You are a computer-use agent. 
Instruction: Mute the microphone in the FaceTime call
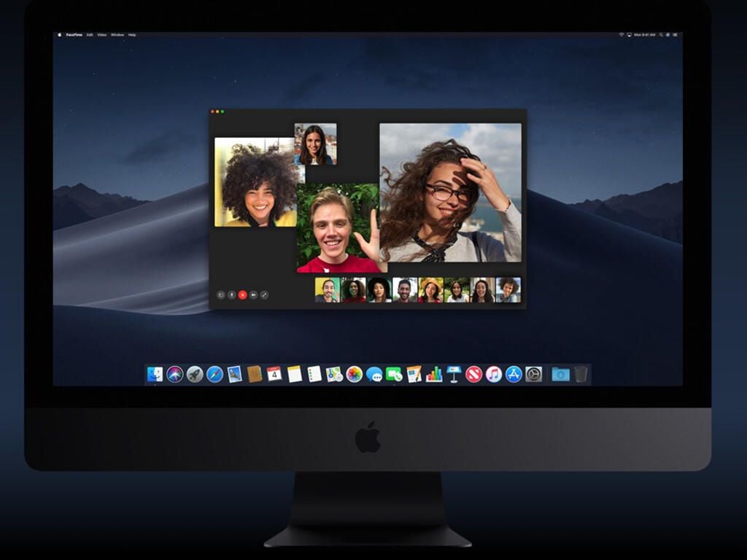[x=231, y=295]
